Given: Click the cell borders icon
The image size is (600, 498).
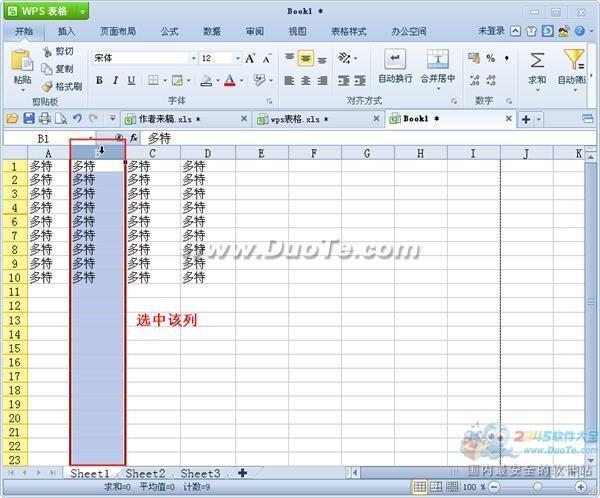Looking at the screenshot, I should click(153, 80).
